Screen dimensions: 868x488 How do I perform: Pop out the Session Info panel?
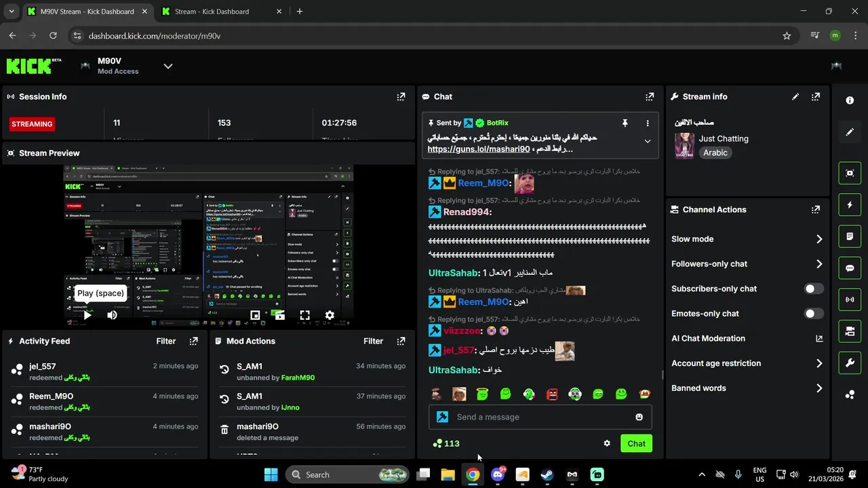[x=401, y=97]
